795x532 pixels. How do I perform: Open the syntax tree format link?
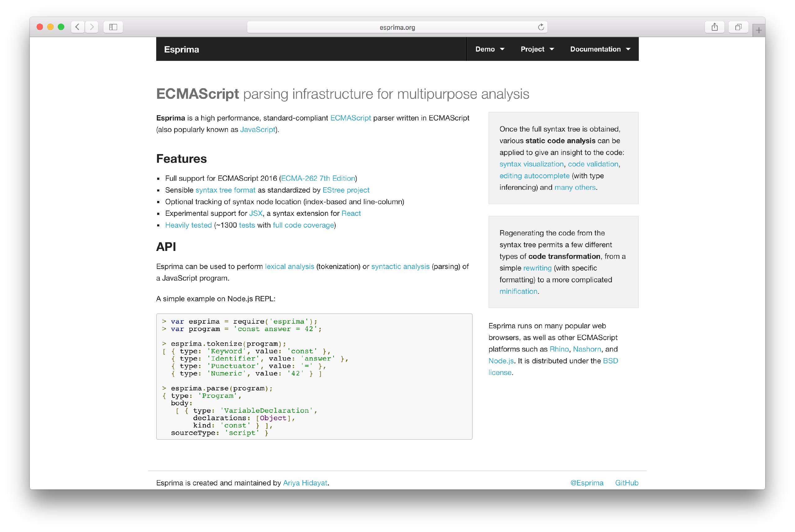pyautogui.click(x=225, y=190)
